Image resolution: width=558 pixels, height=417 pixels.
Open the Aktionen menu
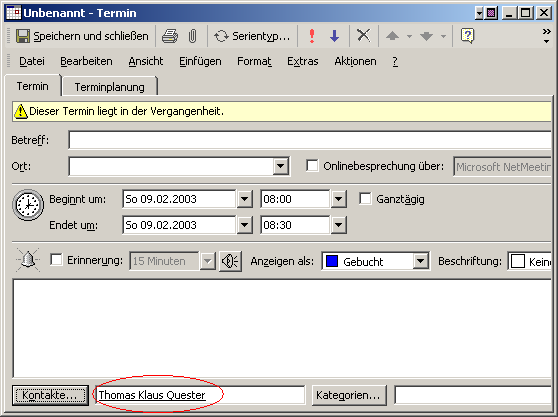pos(355,61)
